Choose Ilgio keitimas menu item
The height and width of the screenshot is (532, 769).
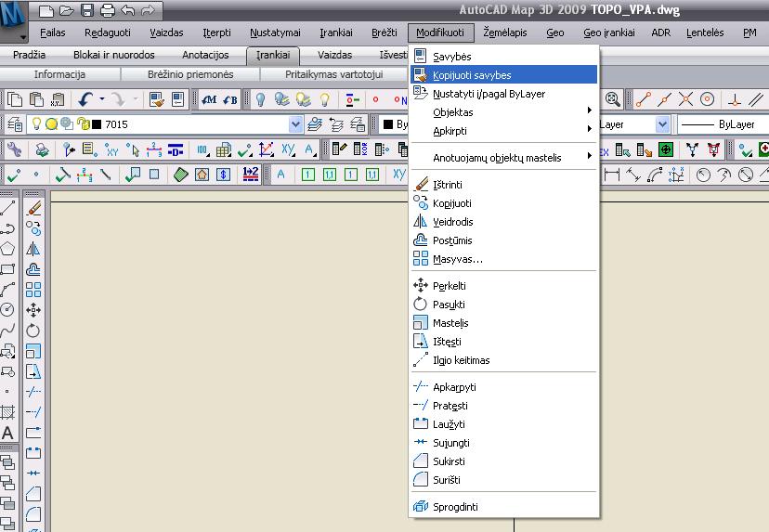[503, 360]
